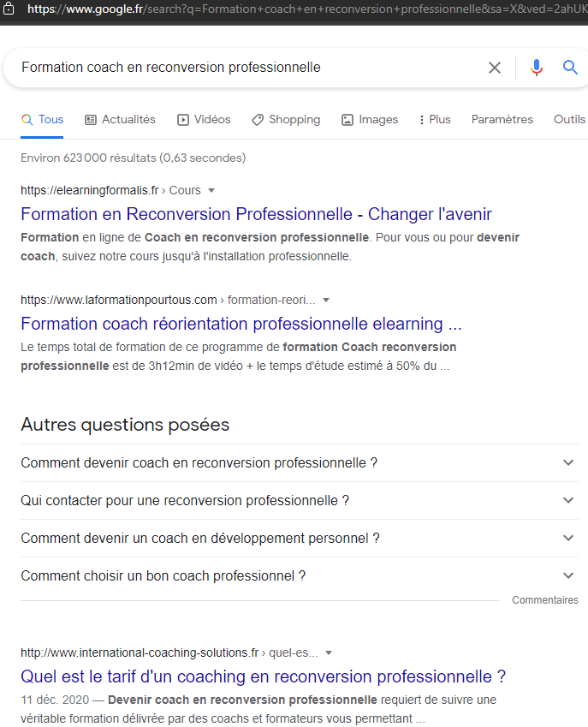Image resolution: width=588 pixels, height=727 pixels.
Task: Open the Plus more-options menu
Action: click(435, 120)
